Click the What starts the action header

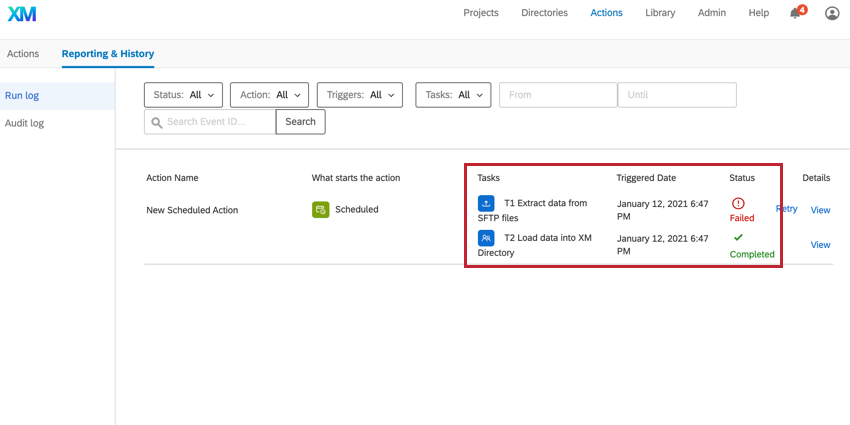[356, 178]
